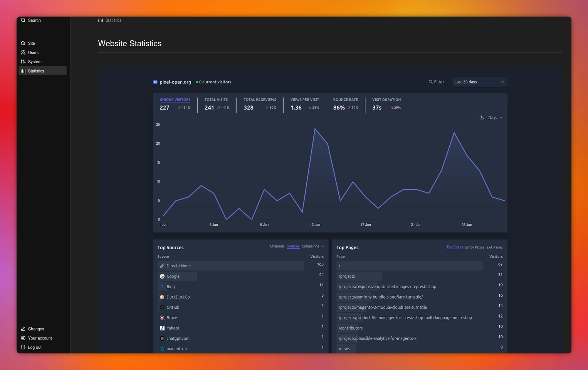Select the Unique Visitors metric
Image resolution: width=588 pixels, height=370 pixels.
click(175, 100)
